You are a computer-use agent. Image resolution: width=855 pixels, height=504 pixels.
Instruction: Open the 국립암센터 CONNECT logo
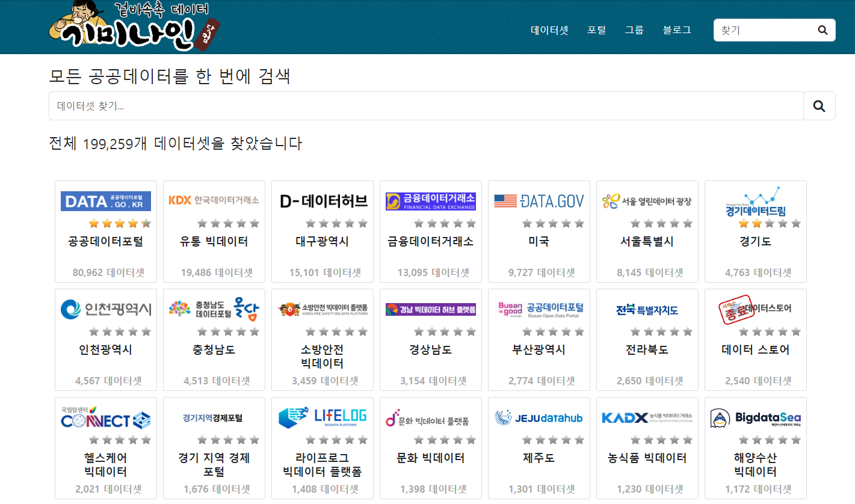click(106, 417)
